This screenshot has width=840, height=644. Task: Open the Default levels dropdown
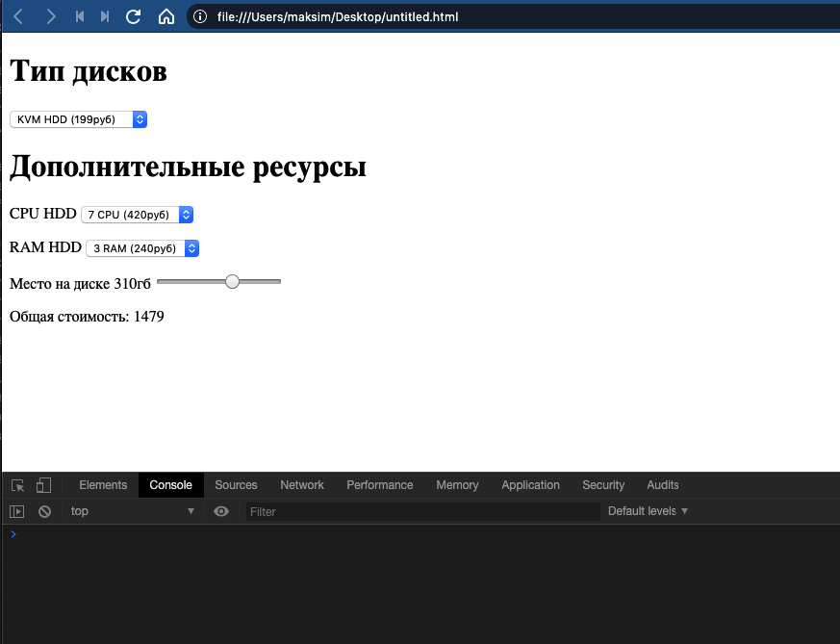click(x=648, y=511)
